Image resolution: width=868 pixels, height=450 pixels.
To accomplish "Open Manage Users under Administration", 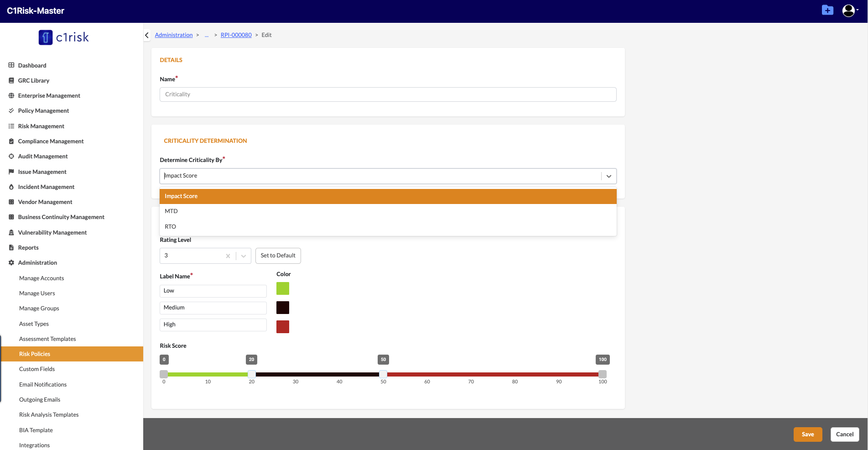I will tap(37, 293).
